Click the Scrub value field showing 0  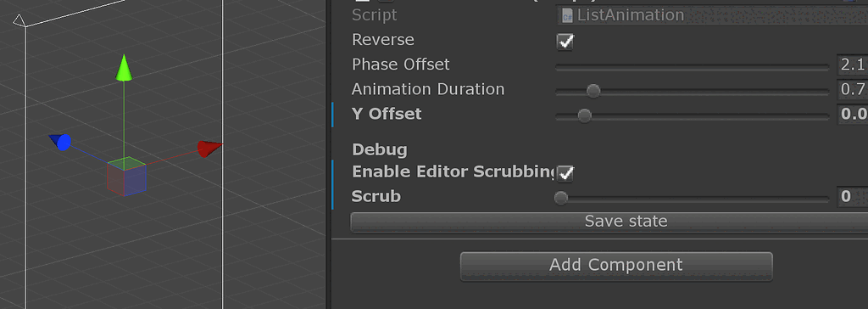(852, 197)
